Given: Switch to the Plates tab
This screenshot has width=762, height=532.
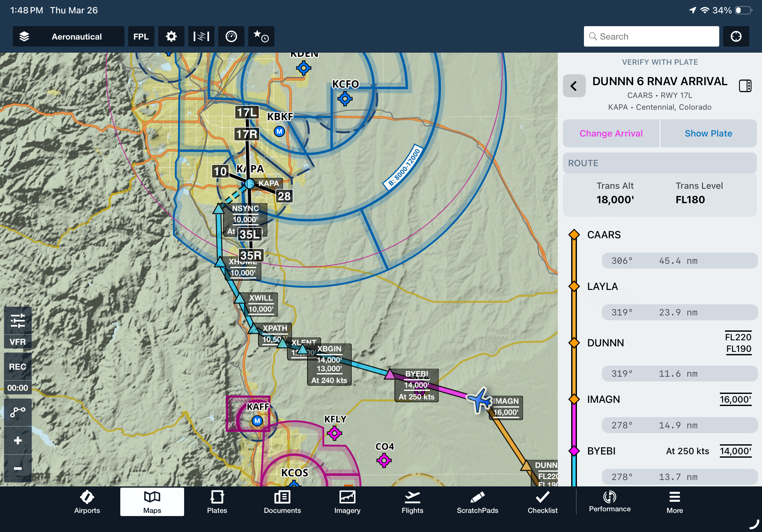Looking at the screenshot, I should tap(217, 502).
